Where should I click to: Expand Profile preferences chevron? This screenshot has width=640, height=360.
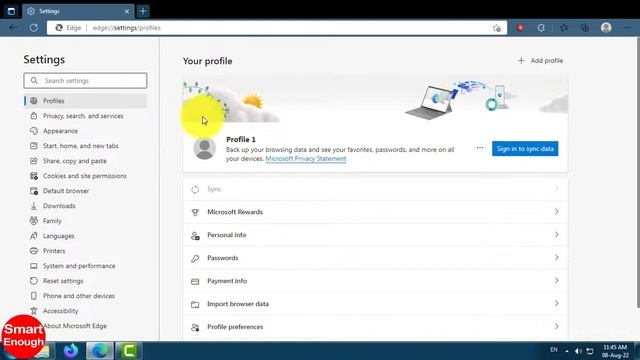[556, 327]
